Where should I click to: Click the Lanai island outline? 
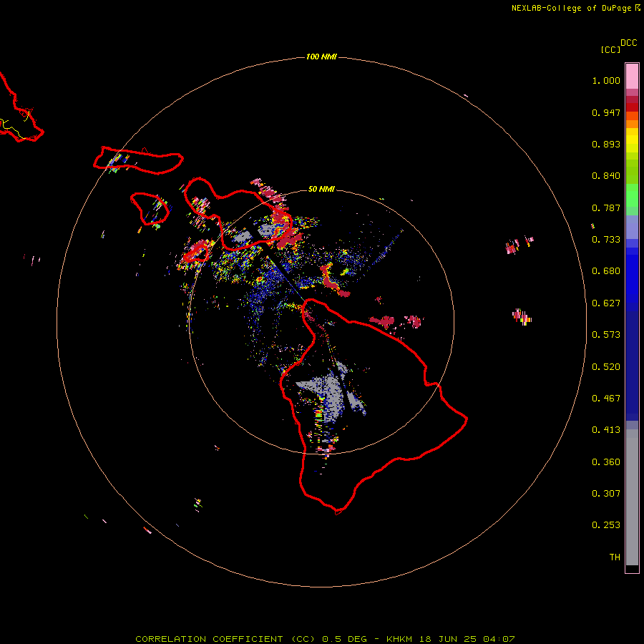tap(150, 208)
